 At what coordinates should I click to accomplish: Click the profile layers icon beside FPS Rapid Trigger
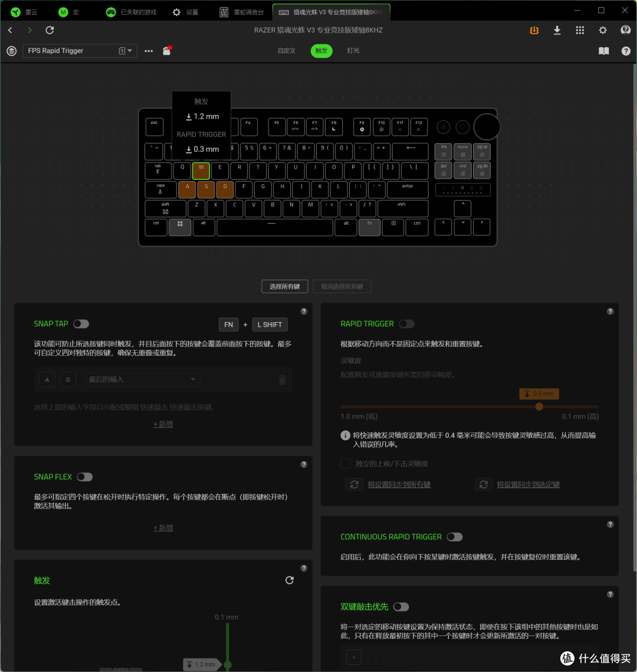(12, 51)
